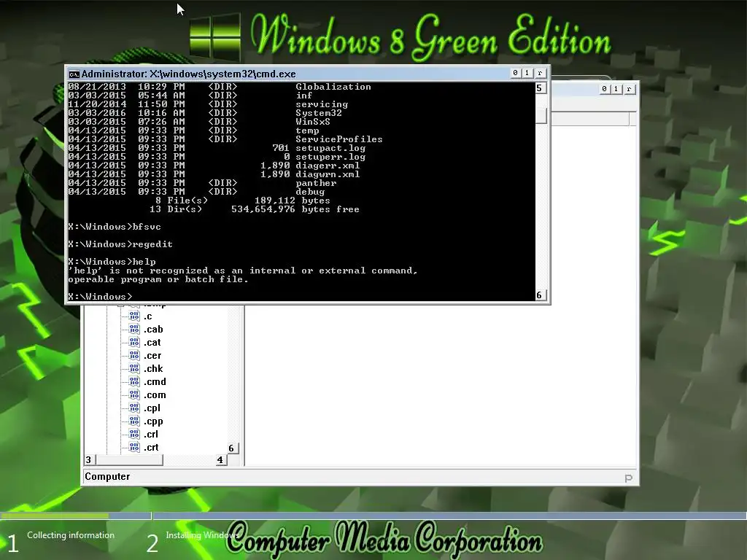Image resolution: width=747 pixels, height=560 pixels.
Task: Click the X:\Windows>bfsvc command line
Action: pyautogui.click(x=115, y=227)
